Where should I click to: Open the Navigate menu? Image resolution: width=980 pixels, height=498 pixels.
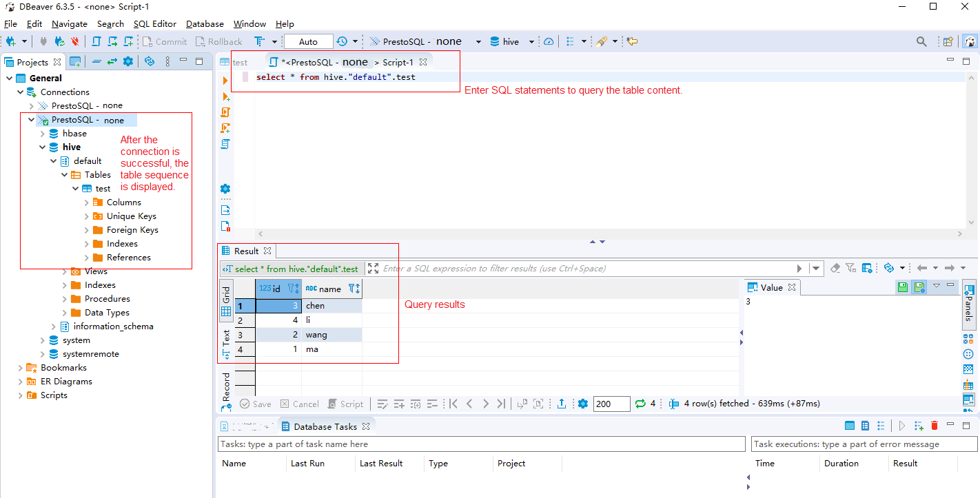[70, 23]
